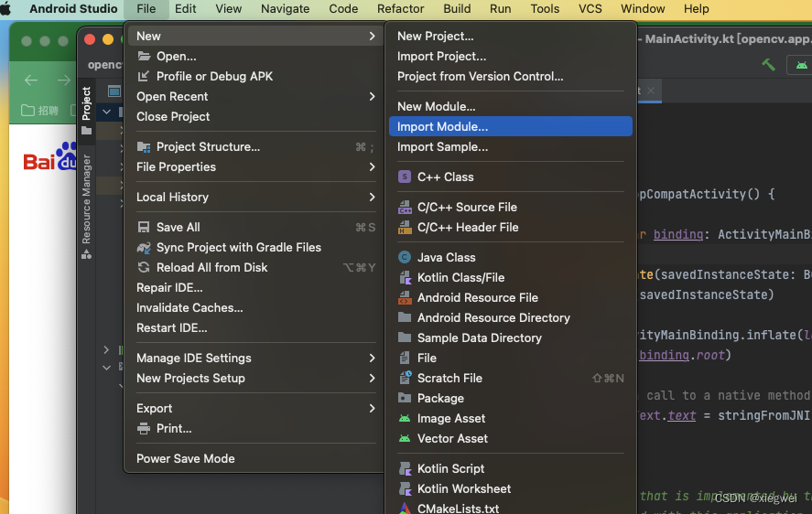Click the Image Asset android icon

405,418
